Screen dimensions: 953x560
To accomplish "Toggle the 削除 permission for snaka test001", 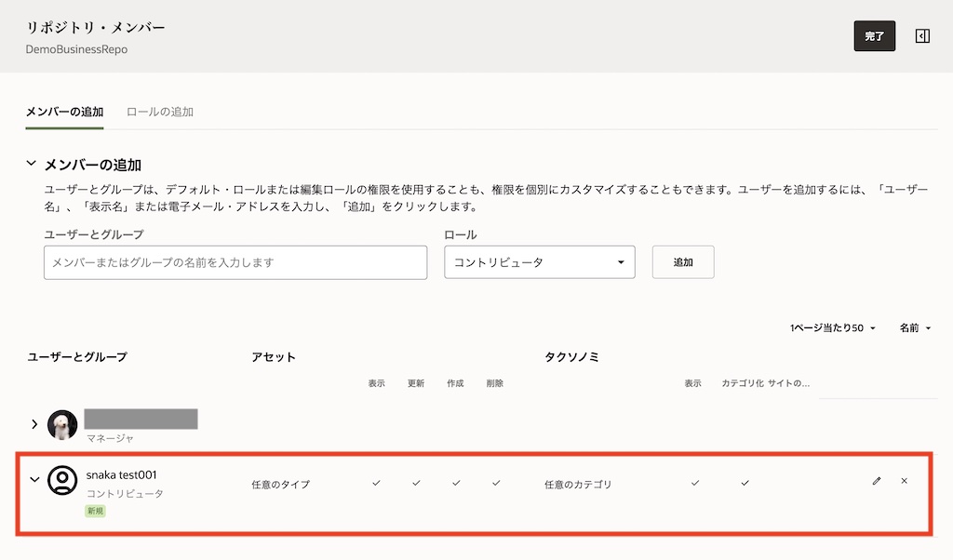I will coord(495,483).
